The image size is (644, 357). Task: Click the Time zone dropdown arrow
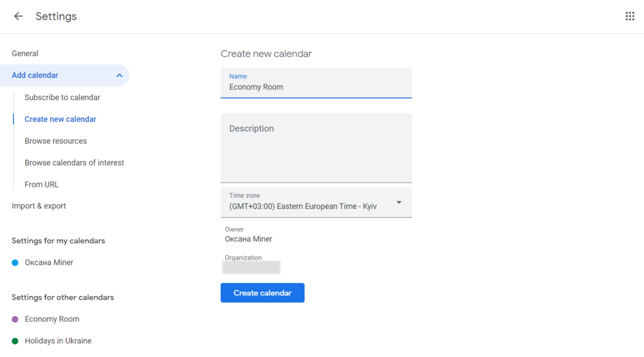pyautogui.click(x=399, y=202)
